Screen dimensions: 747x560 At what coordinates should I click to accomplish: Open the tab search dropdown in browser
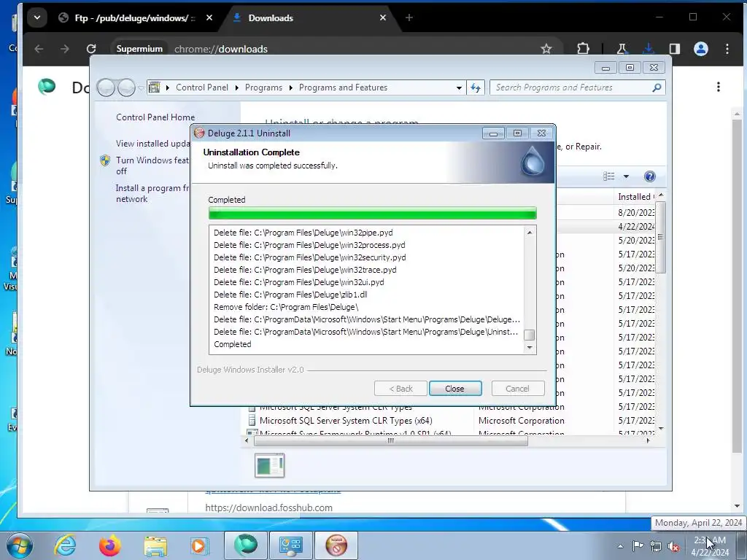pos(36,18)
